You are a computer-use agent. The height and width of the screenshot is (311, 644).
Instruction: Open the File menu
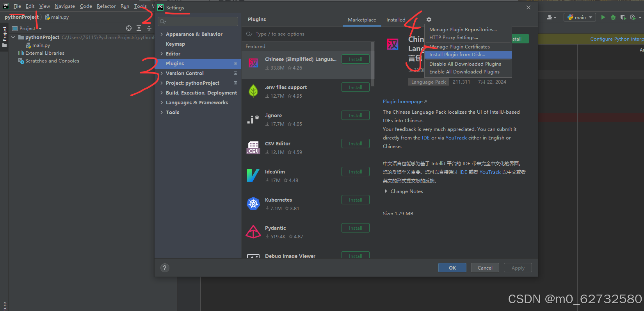(17, 6)
